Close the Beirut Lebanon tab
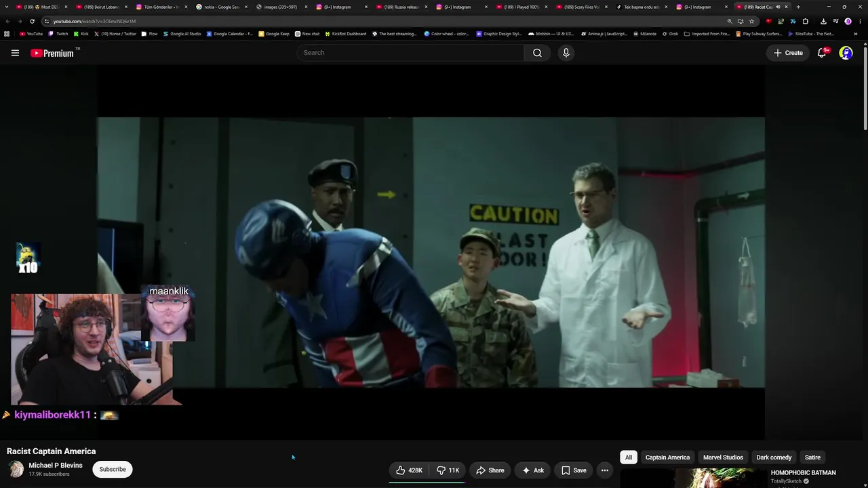Screen dimensions: 868x488 pyautogui.click(x=125, y=7)
